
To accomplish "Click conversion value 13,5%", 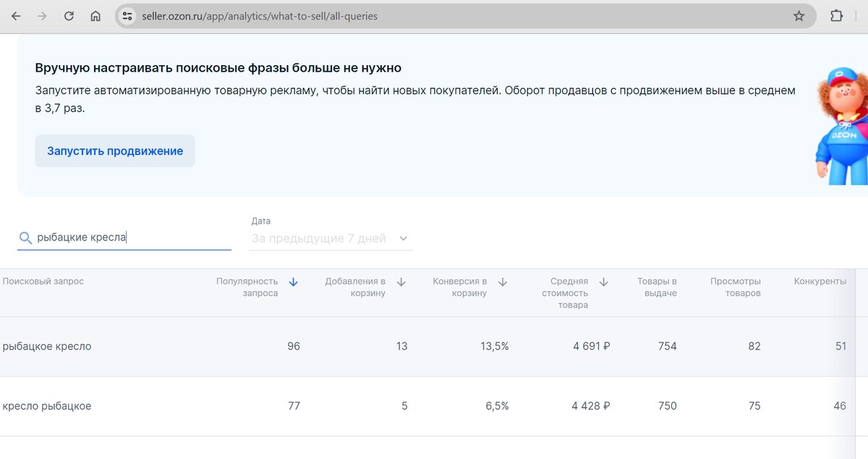I will (x=495, y=346).
